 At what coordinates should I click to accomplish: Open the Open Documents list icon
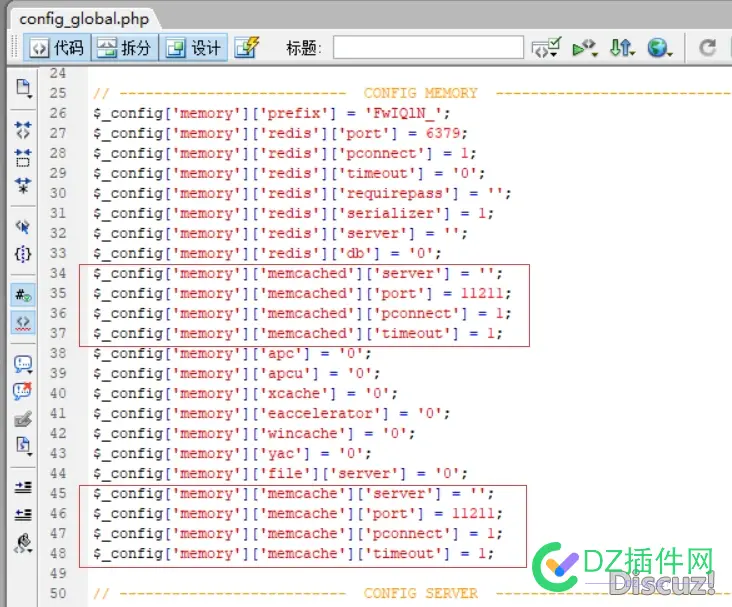tap(23, 89)
